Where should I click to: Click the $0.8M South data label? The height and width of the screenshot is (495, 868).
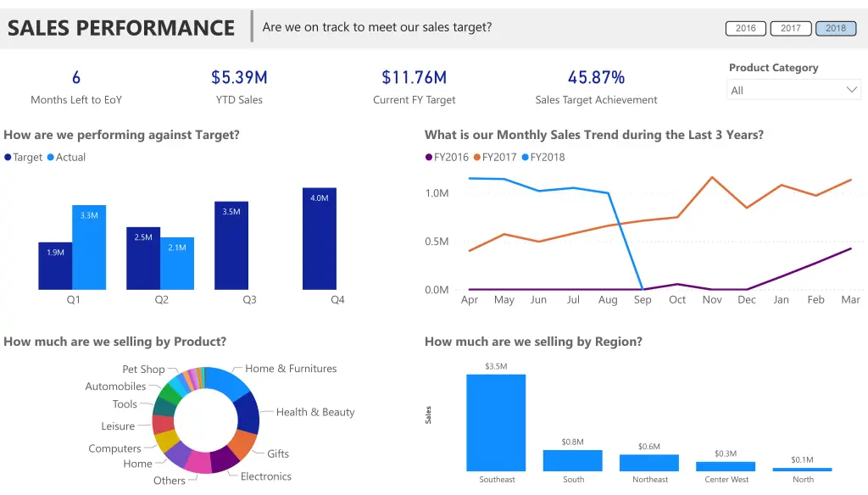572,442
